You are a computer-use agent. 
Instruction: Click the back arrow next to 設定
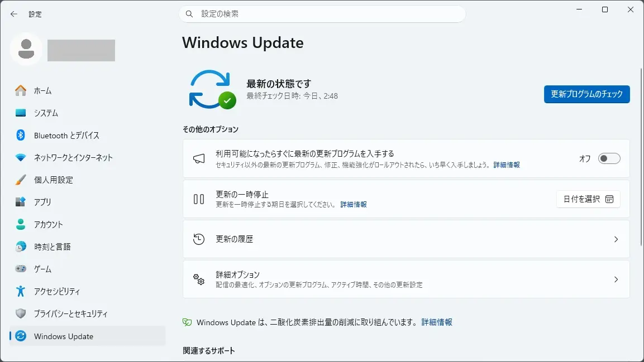14,14
